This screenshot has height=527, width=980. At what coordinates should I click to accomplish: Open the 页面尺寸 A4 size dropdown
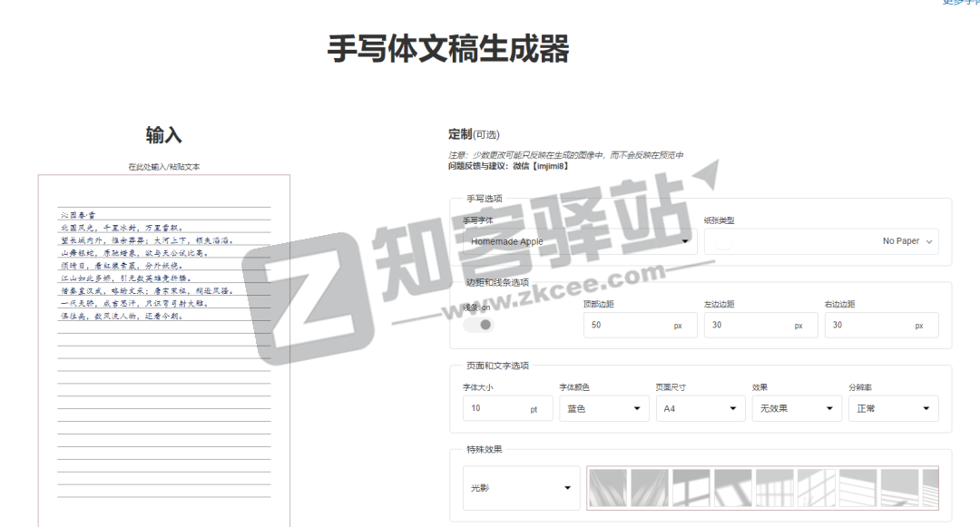[701, 408]
